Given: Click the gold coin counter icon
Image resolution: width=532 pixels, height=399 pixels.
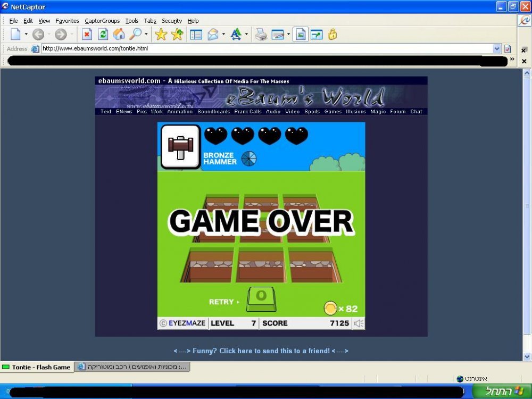Looking at the screenshot, I should point(330,309).
